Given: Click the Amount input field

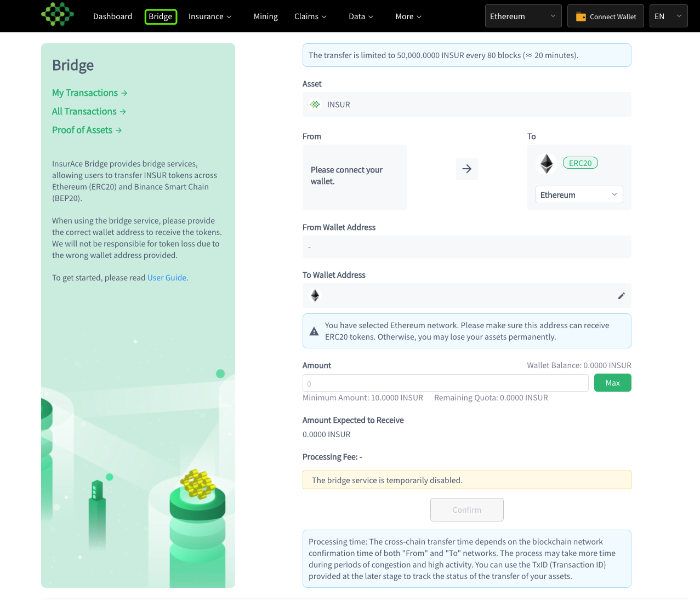Looking at the screenshot, I should tap(446, 383).
